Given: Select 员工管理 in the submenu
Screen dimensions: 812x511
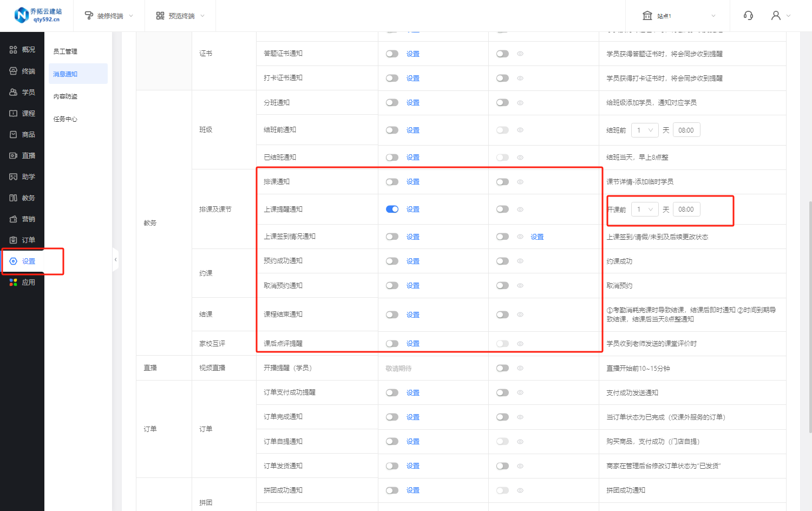Looking at the screenshot, I should pyautogui.click(x=66, y=51).
